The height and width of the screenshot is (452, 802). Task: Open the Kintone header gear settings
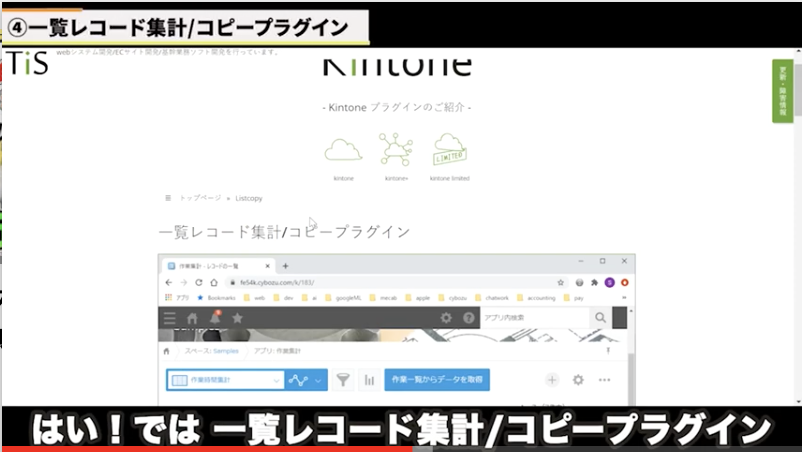tap(446, 318)
